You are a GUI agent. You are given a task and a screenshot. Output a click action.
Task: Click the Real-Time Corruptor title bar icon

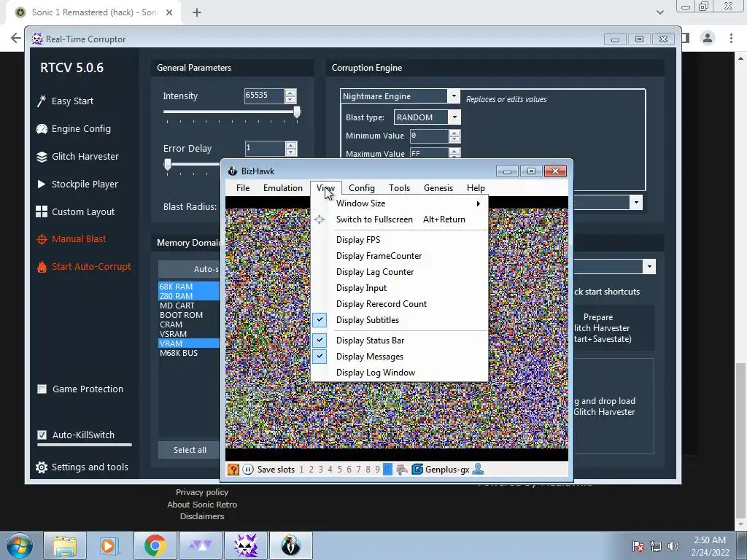[37, 39]
